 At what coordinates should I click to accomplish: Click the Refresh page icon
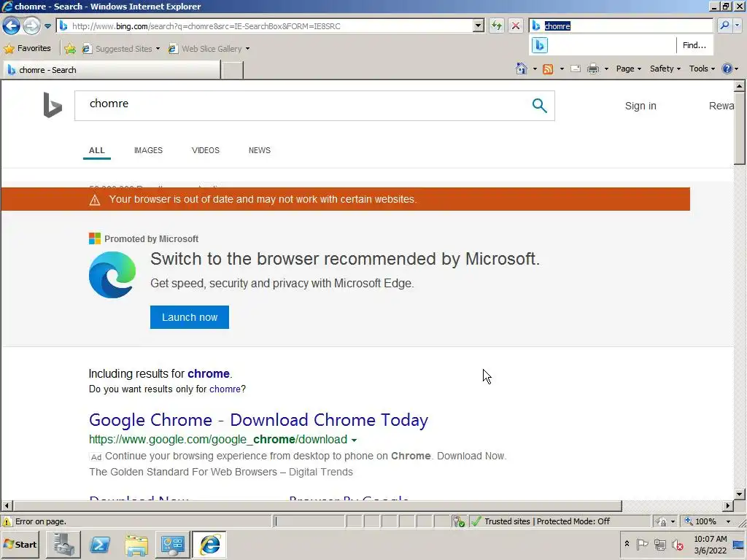tap(496, 26)
